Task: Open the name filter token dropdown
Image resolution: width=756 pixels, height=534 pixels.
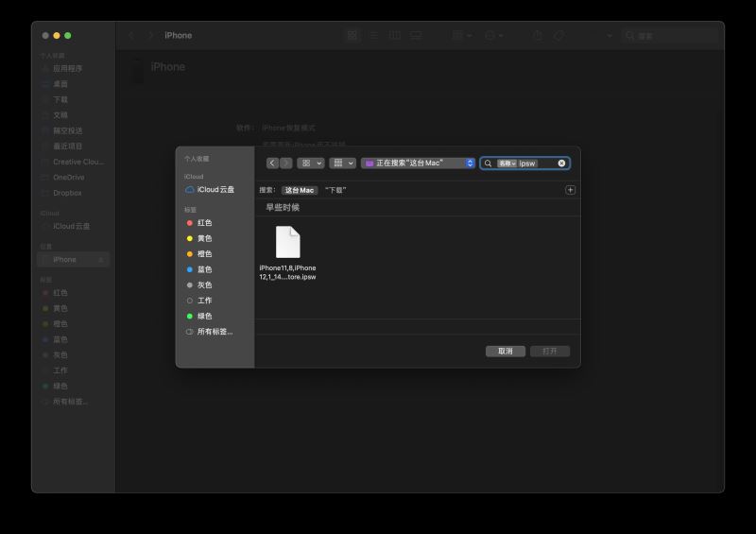Action: point(507,164)
